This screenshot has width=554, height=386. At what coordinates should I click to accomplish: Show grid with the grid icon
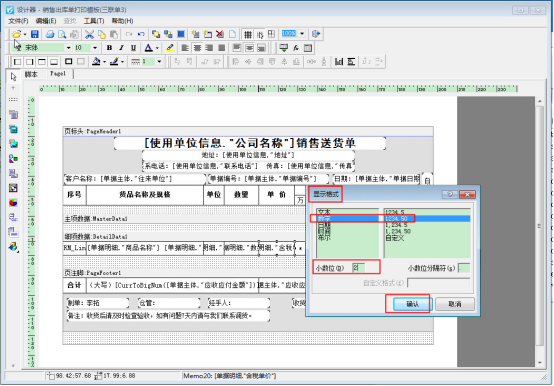coord(248,34)
